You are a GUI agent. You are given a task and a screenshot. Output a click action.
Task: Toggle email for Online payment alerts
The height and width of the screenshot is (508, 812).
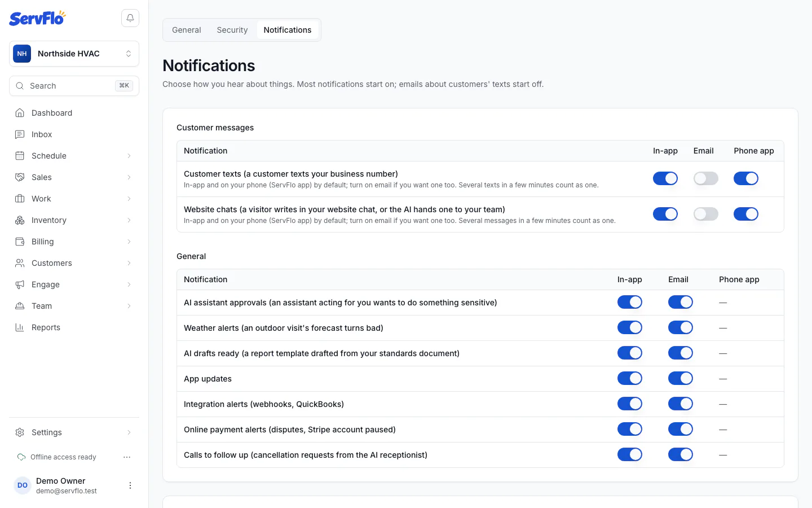681,429
